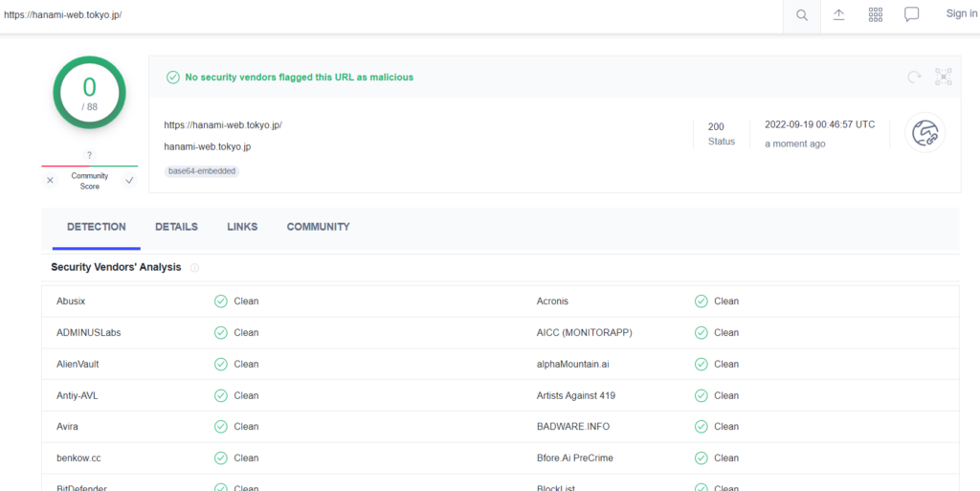This screenshot has height=491, width=980.
Task: Click the hanami-web.tokyo.jp domain text
Action: pyautogui.click(x=208, y=146)
